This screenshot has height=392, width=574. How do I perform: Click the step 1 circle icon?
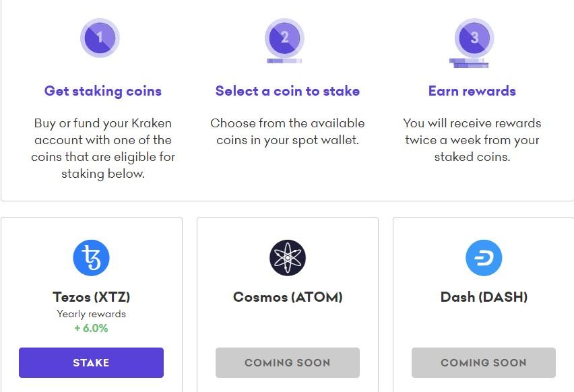click(99, 38)
